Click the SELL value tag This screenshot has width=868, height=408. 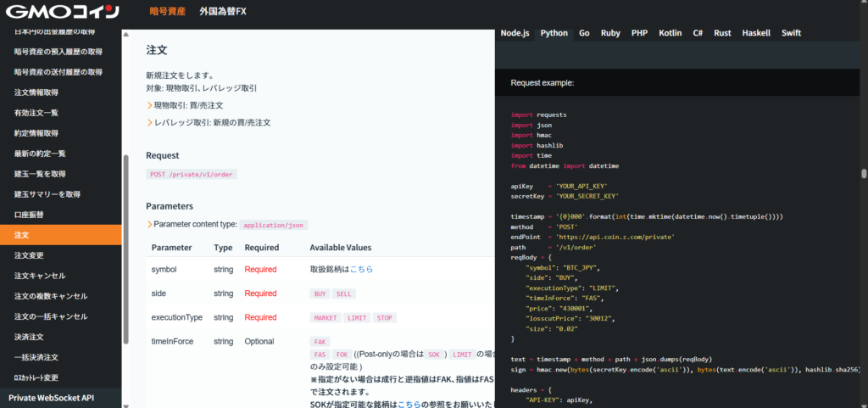344,294
